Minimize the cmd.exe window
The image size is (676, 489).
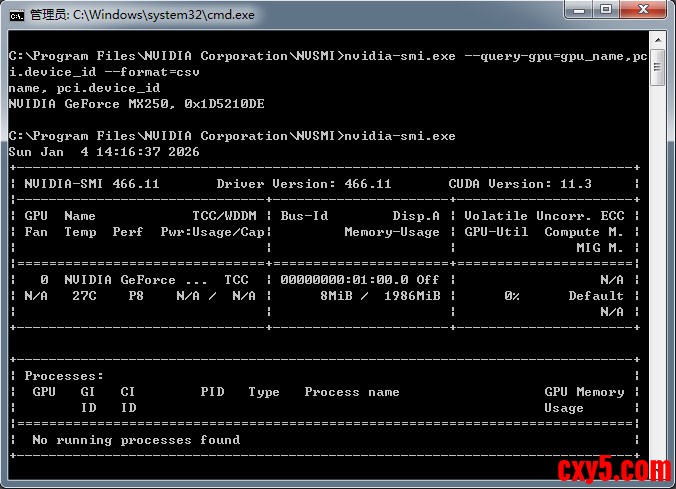tap(579, 9)
